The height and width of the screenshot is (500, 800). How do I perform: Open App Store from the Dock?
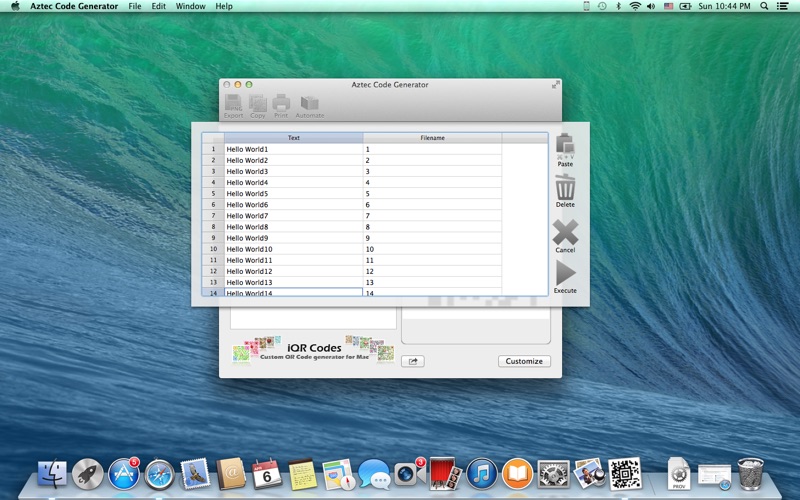point(123,474)
